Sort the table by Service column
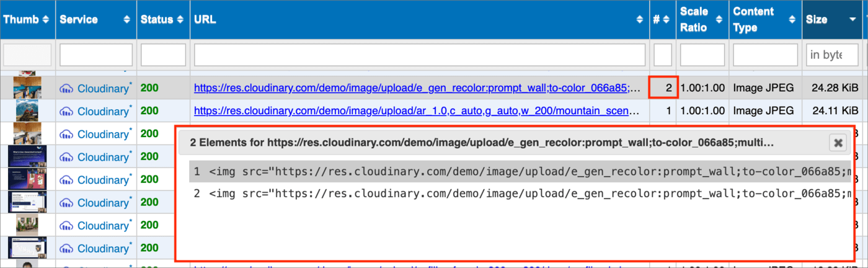The width and height of the screenshot is (868, 268). 127,20
